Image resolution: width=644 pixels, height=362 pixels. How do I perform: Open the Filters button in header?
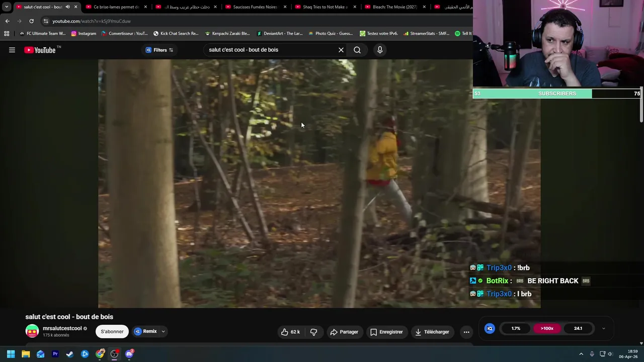coord(159,50)
